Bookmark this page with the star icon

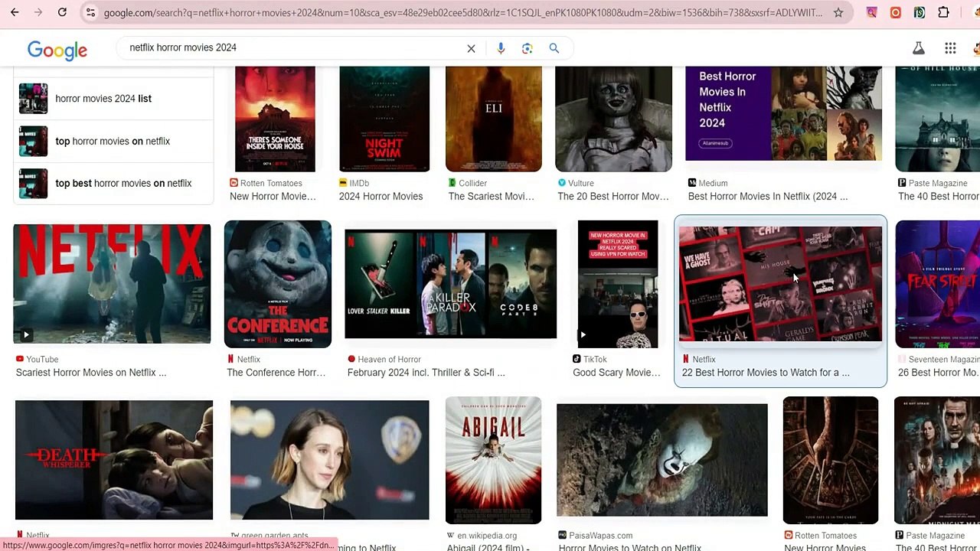click(x=838, y=12)
